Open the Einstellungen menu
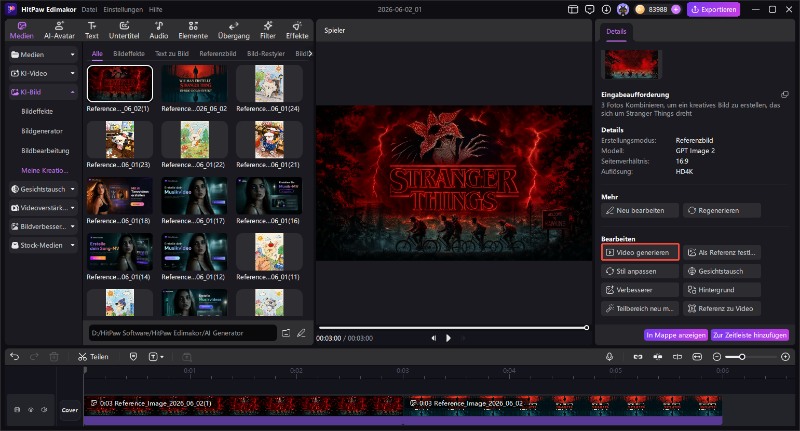This screenshot has width=800, height=431. click(x=123, y=9)
